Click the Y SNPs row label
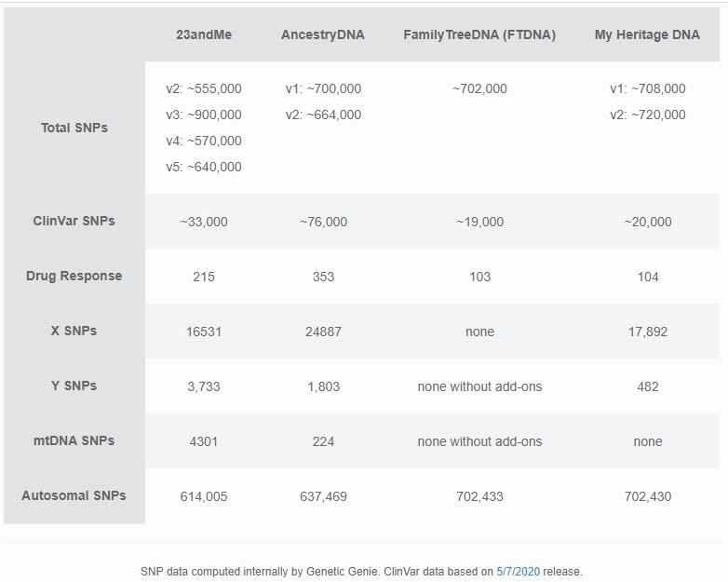 tap(74, 386)
